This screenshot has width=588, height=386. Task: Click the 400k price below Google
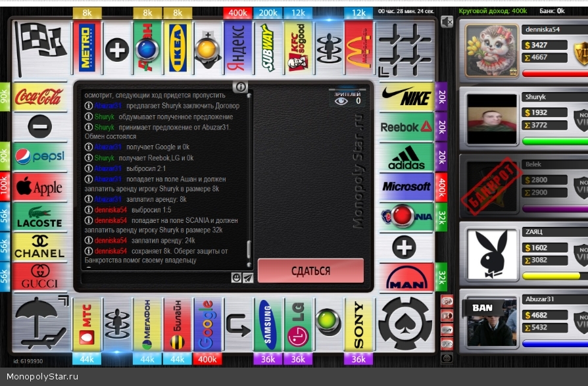pos(207,359)
